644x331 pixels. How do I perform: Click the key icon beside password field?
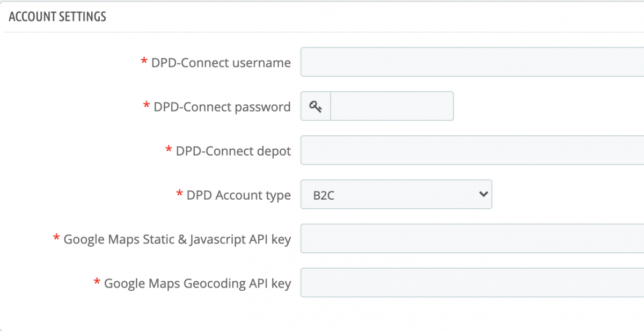(x=316, y=106)
